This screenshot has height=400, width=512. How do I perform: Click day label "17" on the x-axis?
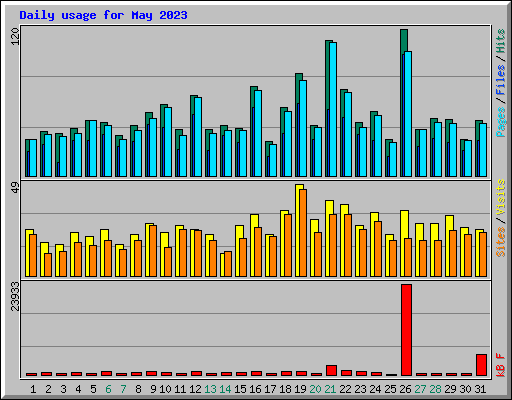click(270, 389)
